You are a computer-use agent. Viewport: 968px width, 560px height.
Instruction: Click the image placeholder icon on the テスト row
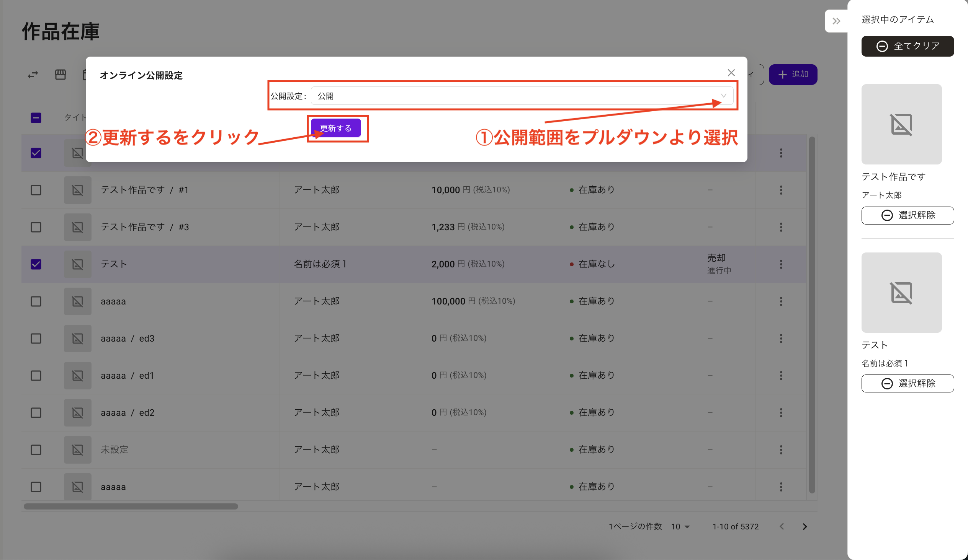coord(77,264)
